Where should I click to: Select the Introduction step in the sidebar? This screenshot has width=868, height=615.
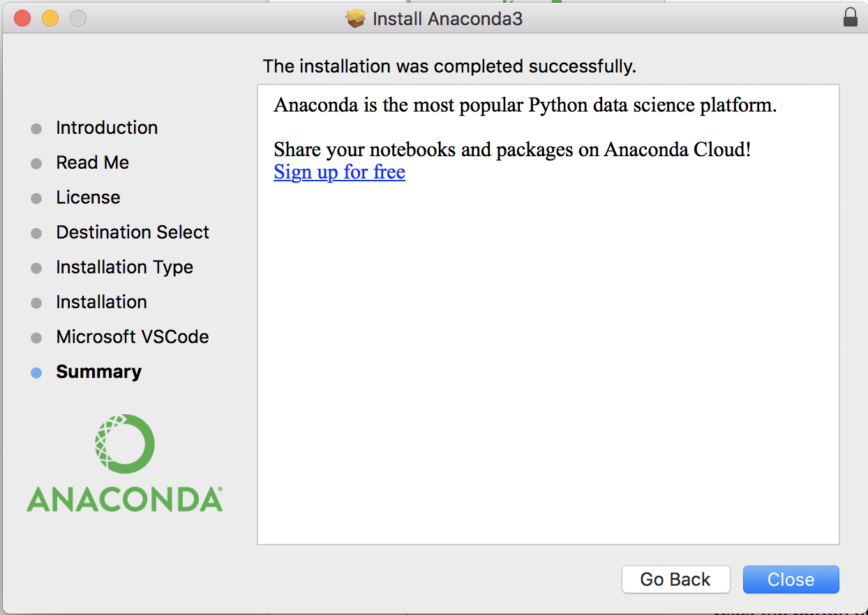[107, 128]
